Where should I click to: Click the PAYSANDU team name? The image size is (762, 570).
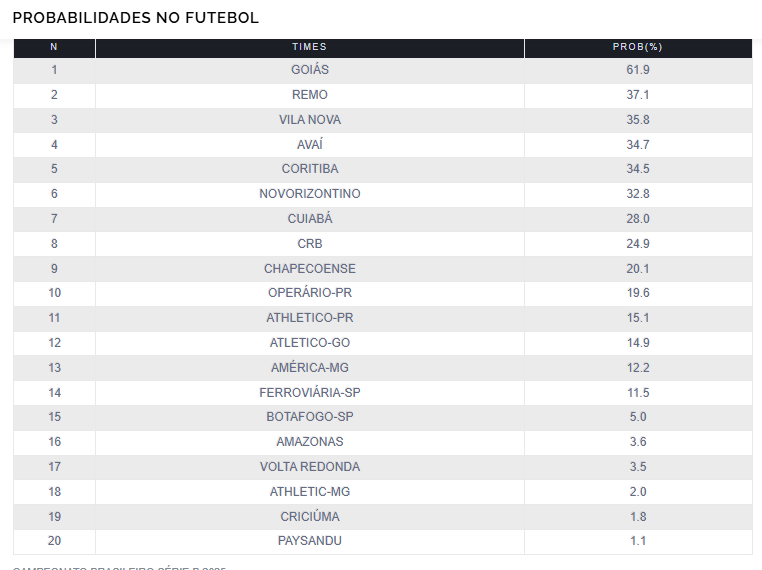point(309,541)
